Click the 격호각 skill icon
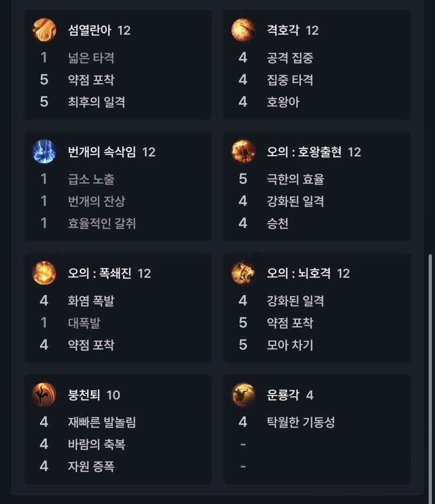This screenshot has height=504, width=435. [244, 30]
